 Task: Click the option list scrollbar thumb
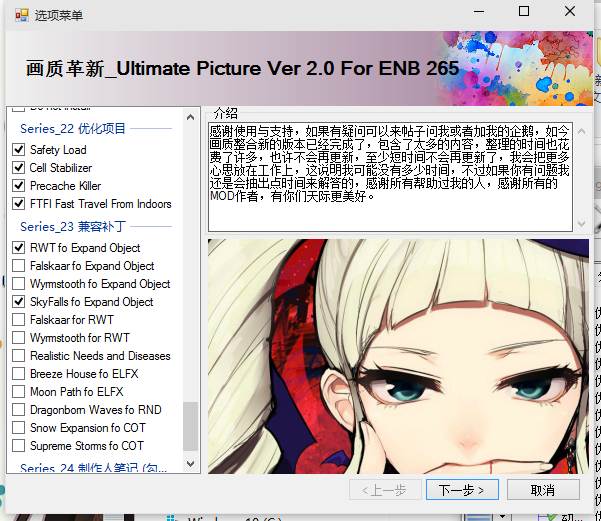(x=190, y=426)
